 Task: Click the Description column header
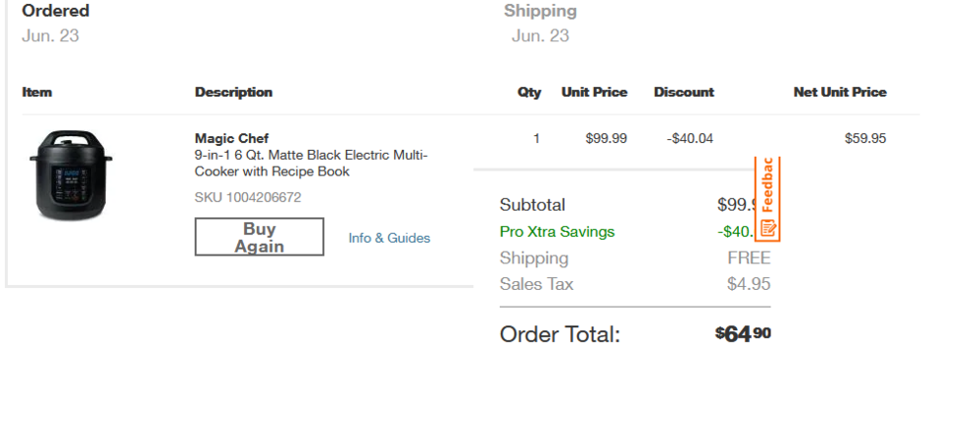click(x=233, y=92)
